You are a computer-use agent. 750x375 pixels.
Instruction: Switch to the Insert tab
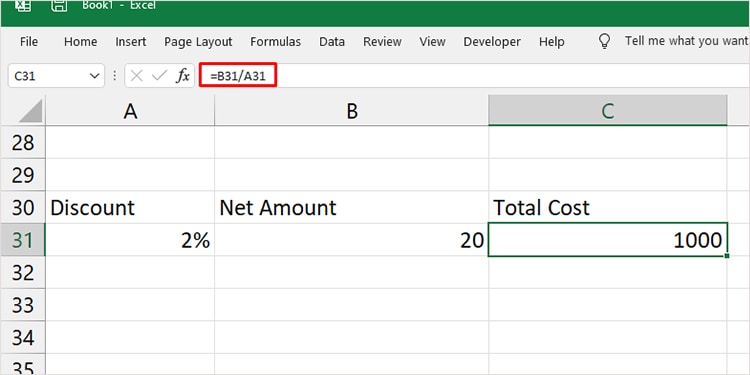[x=131, y=42]
